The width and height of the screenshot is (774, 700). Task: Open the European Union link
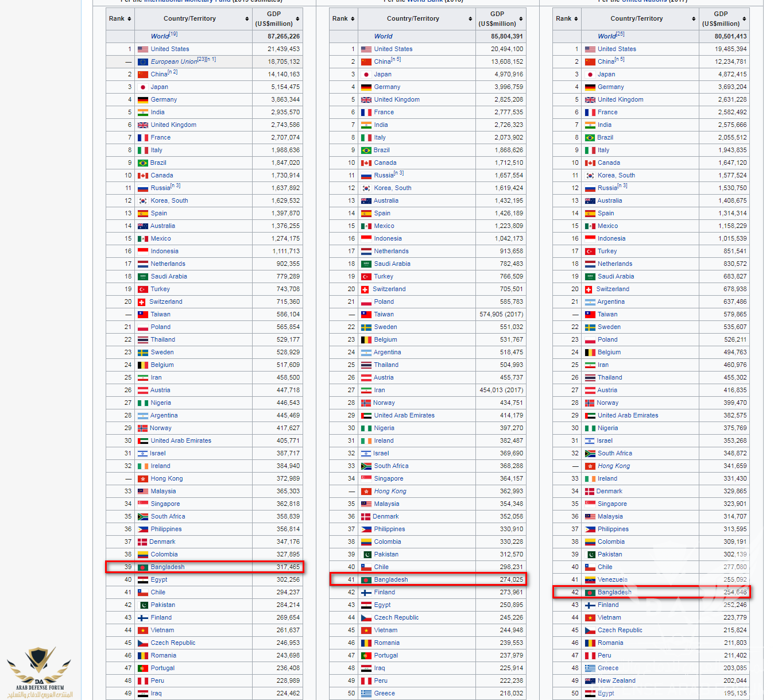click(173, 62)
